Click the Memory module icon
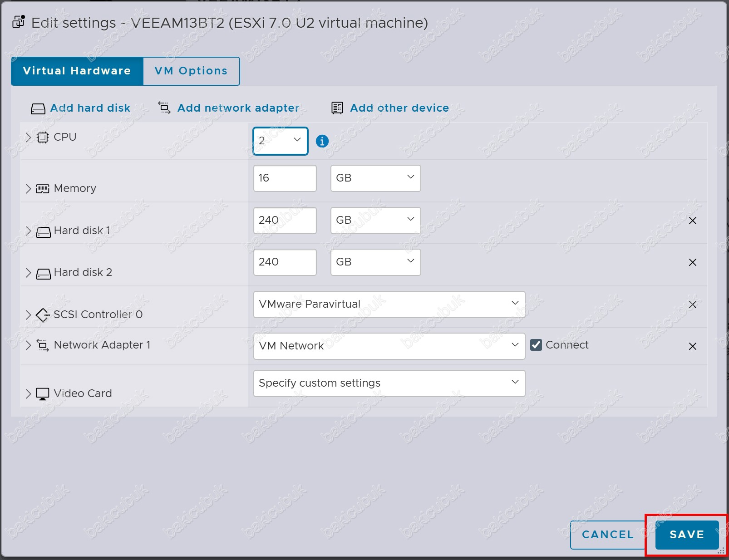This screenshot has width=729, height=560. [x=43, y=189]
